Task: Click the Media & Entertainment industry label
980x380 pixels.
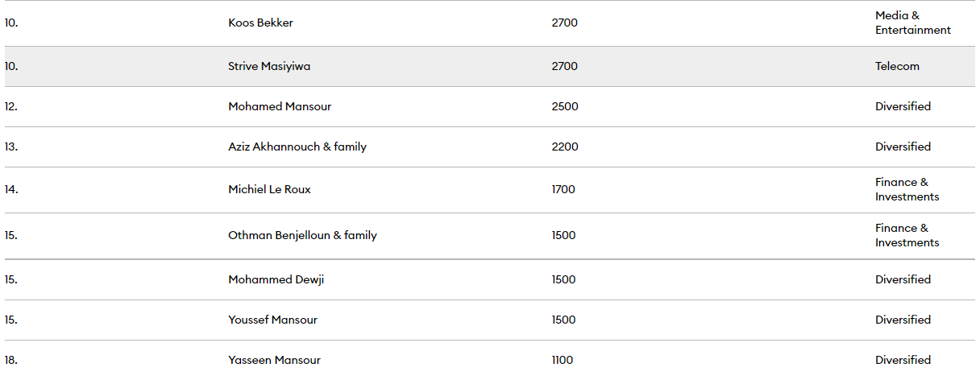Action: pyautogui.click(x=913, y=23)
